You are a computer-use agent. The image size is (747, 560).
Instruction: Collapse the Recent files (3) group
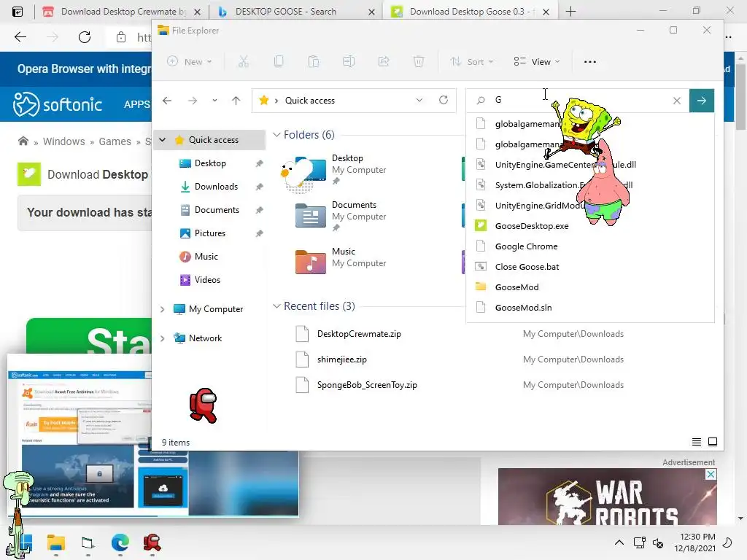276,306
